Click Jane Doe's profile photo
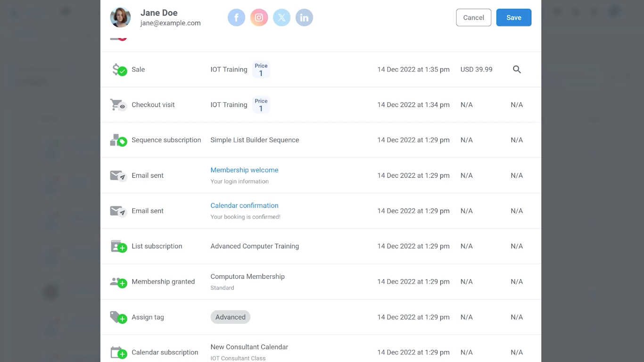The width and height of the screenshot is (644, 362). (120, 17)
